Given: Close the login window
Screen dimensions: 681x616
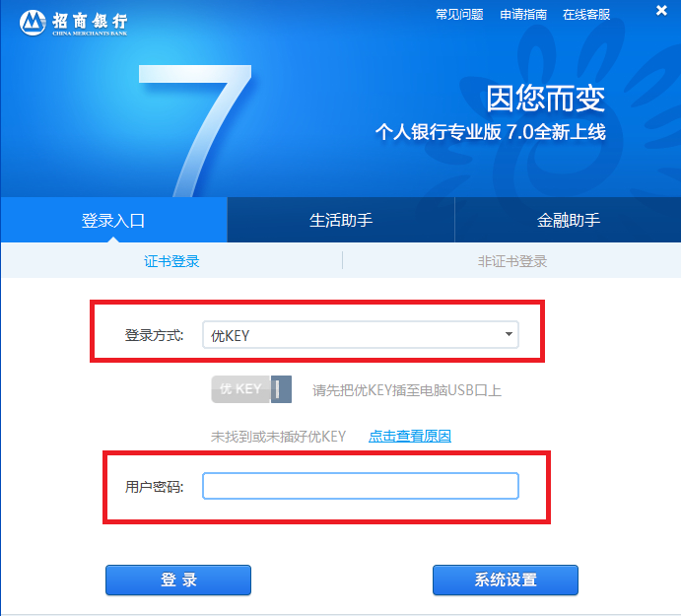Looking at the screenshot, I should click(661, 11).
